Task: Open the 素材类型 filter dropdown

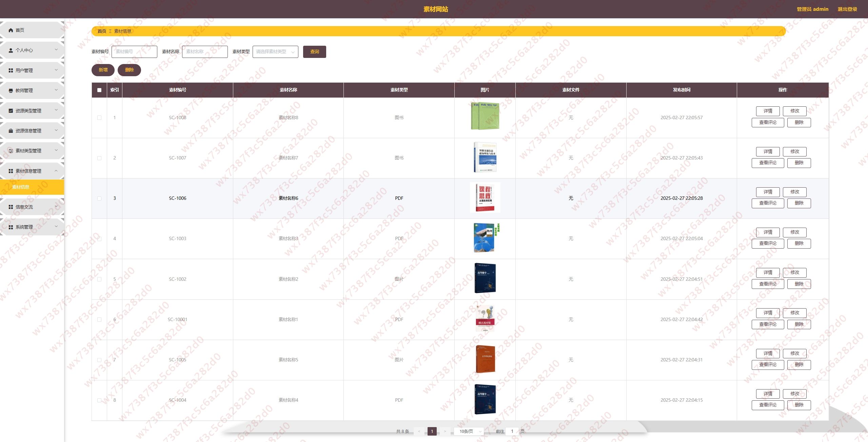Action: point(275,52)
